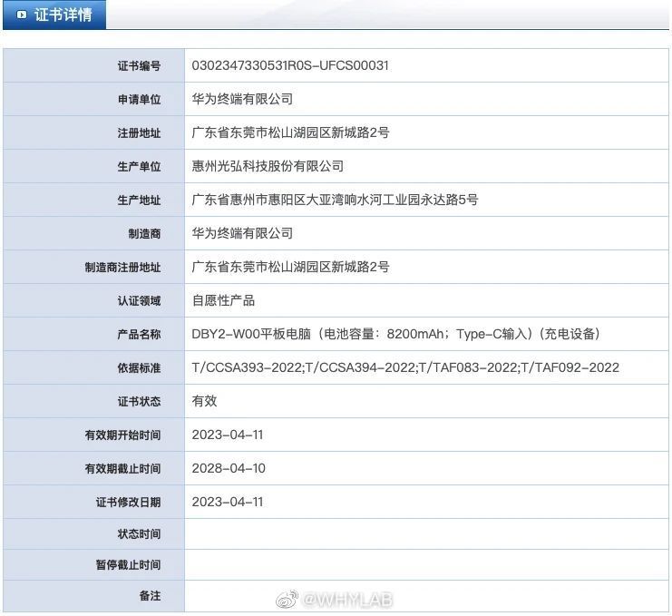Image resolution: width=672 pixels, height=616 pixels.
Task: Click the 有效期截止时间 row label
Action: click(122, 468)
